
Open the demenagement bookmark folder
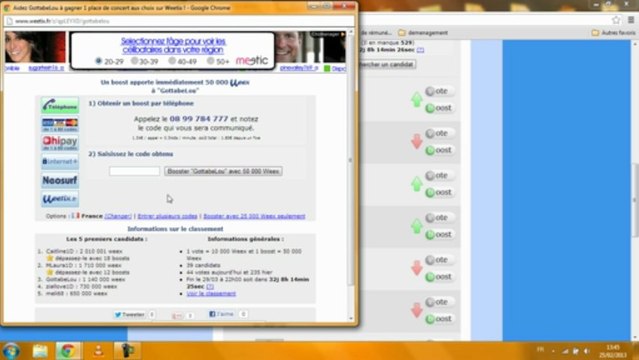tap(423, 33)
